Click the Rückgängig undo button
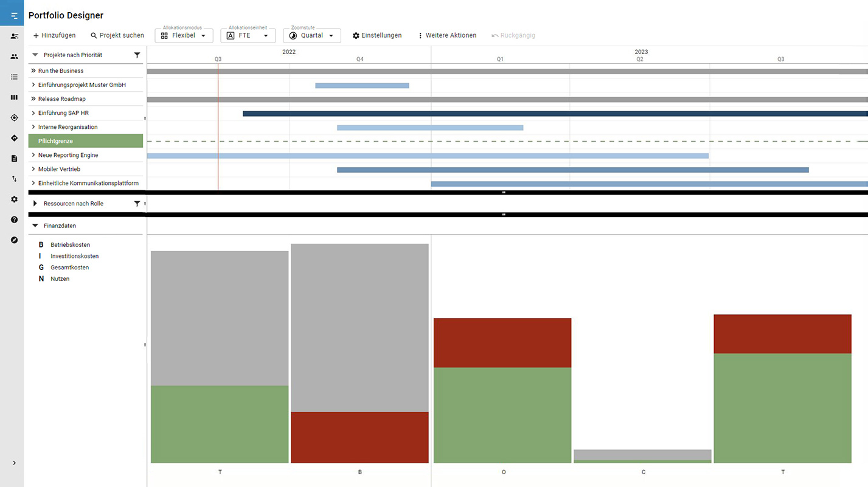Screen dimensions: 868x487 coord(513,35)
